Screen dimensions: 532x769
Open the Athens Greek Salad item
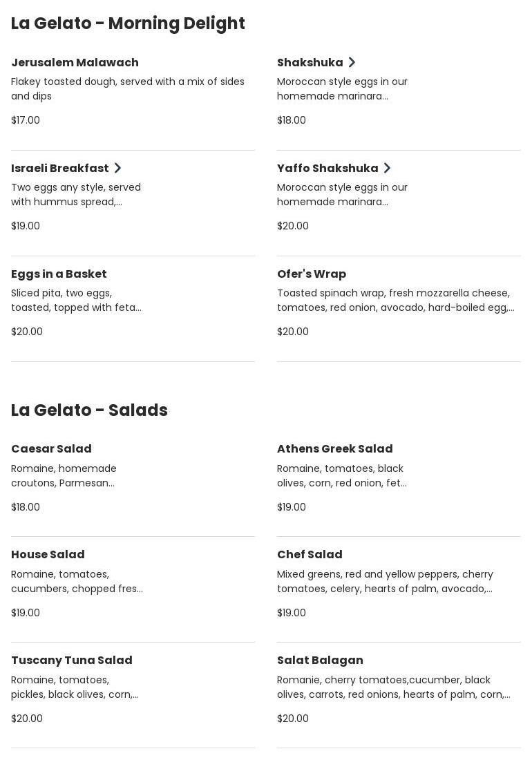pos(334,449)
